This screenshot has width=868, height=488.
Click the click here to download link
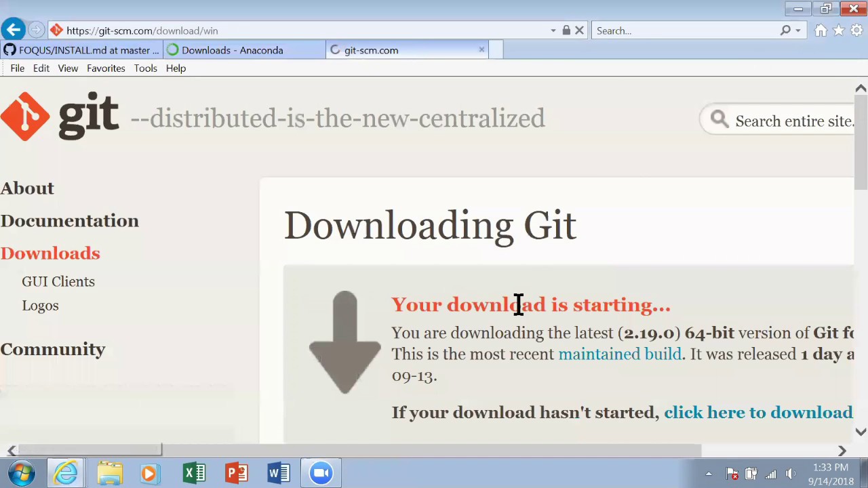758,412
